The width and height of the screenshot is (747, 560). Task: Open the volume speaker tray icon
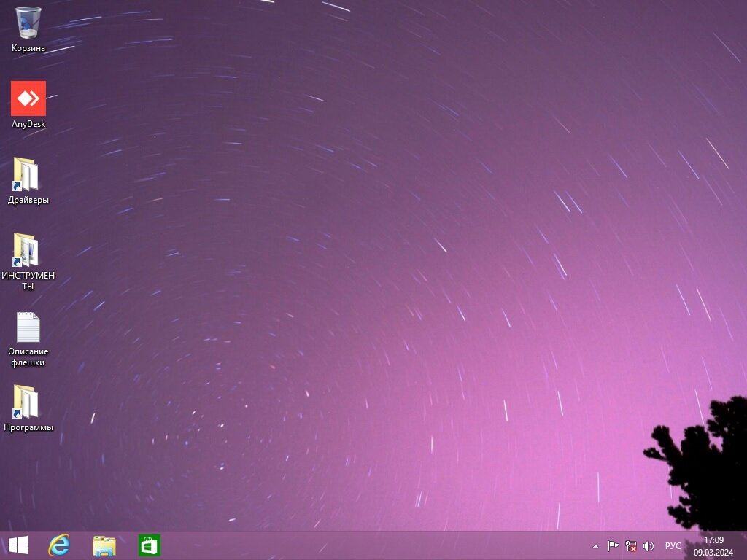[x=648, y=545]
